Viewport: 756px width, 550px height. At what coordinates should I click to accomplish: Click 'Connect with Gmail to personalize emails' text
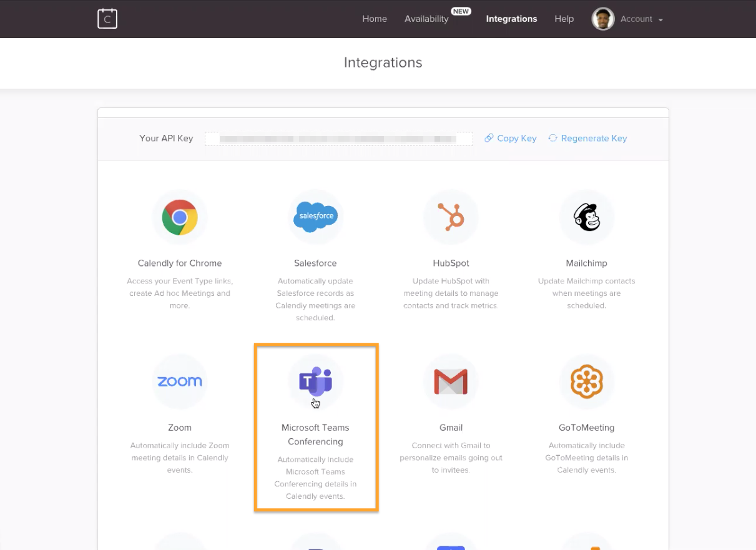451,458
